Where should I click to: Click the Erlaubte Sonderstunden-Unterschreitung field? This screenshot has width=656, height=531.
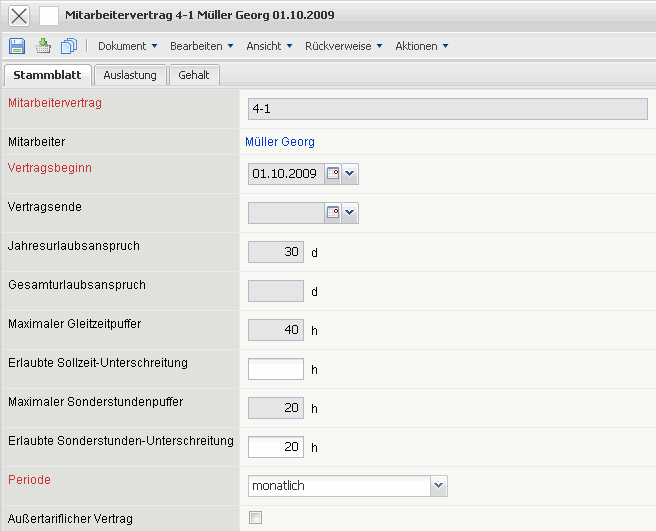point(276,447)
